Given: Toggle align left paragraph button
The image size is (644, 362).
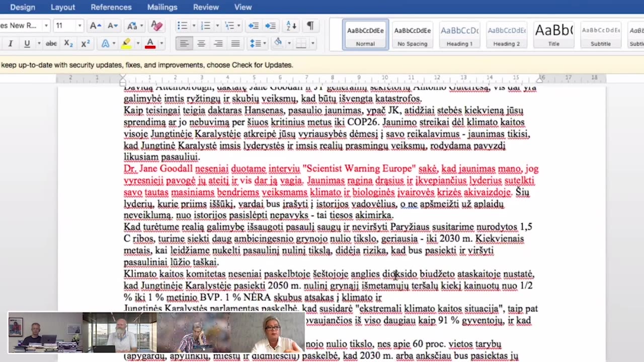Looking at the screenshot, I should (x=185, y=44).
